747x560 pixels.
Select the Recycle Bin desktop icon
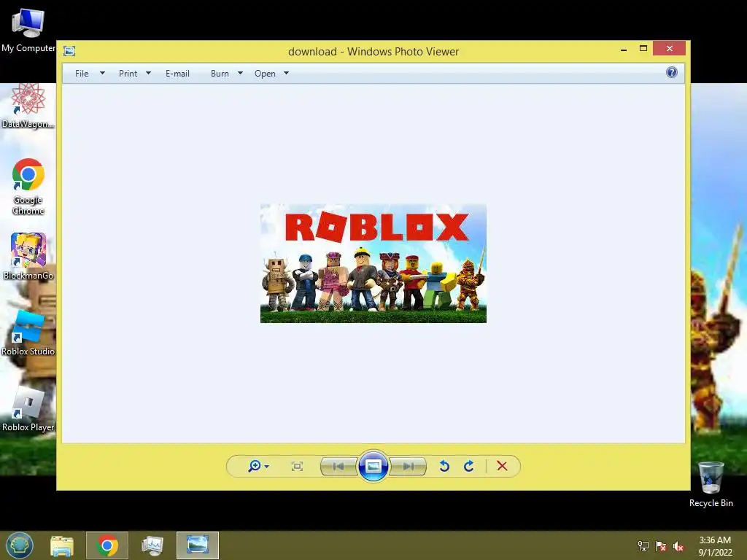point(711,484)
